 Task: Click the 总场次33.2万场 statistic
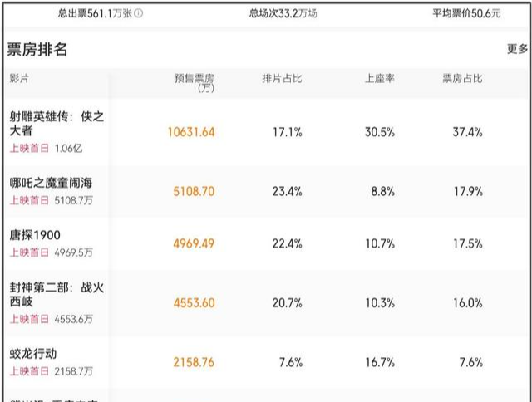[283, 13]
